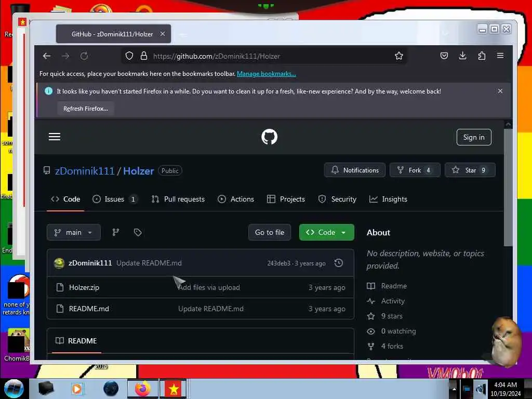The width and height of the screenshot is (532, 399).
Task: Open commit history clock icon
Action: 339,263
